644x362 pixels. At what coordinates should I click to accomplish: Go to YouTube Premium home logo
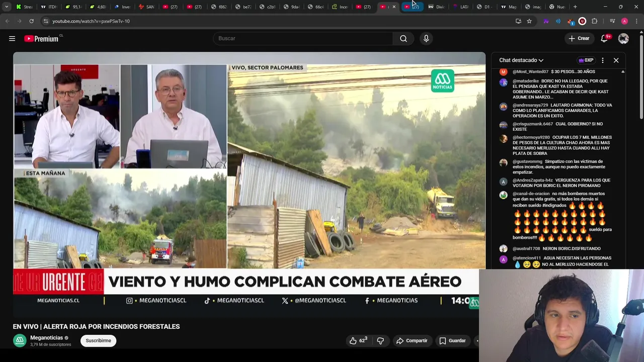point(41,39)
